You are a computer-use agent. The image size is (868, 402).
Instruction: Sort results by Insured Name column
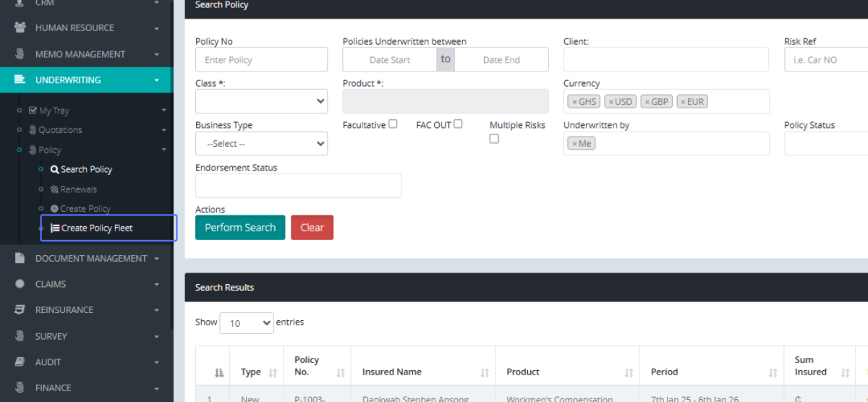coord(422,372)
